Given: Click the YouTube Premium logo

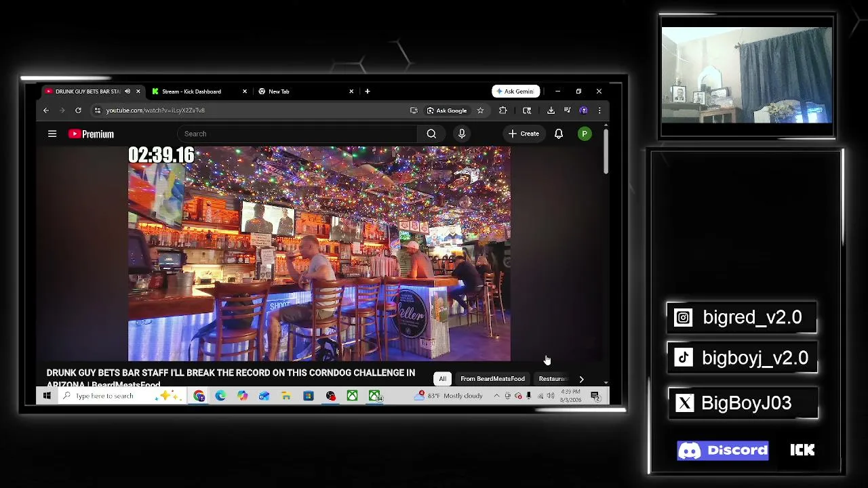Looking at the screenshot, I should click(91, 134).
